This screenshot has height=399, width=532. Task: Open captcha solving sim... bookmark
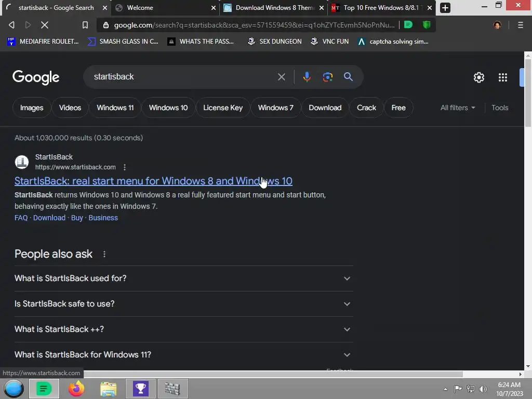(x=393, y=42)
